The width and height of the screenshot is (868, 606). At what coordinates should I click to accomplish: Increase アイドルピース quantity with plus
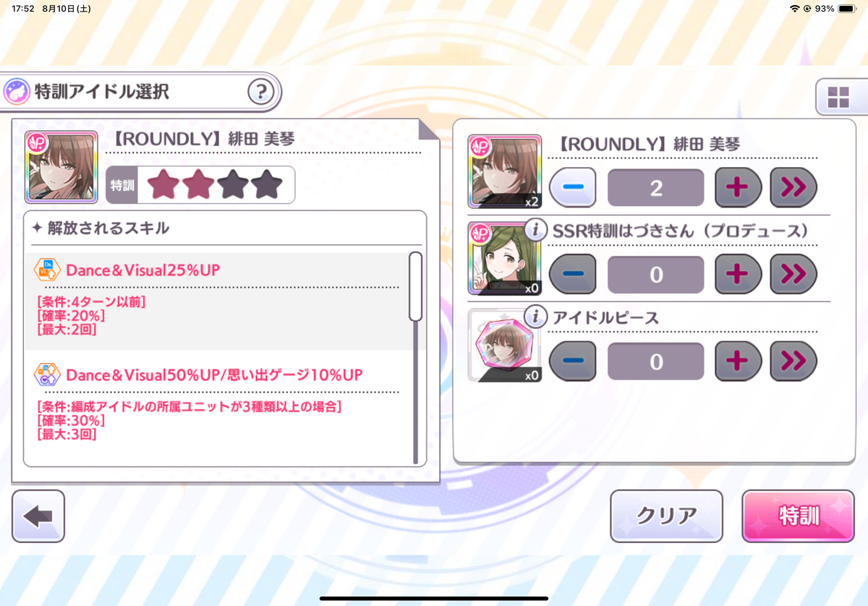point(739,361)
